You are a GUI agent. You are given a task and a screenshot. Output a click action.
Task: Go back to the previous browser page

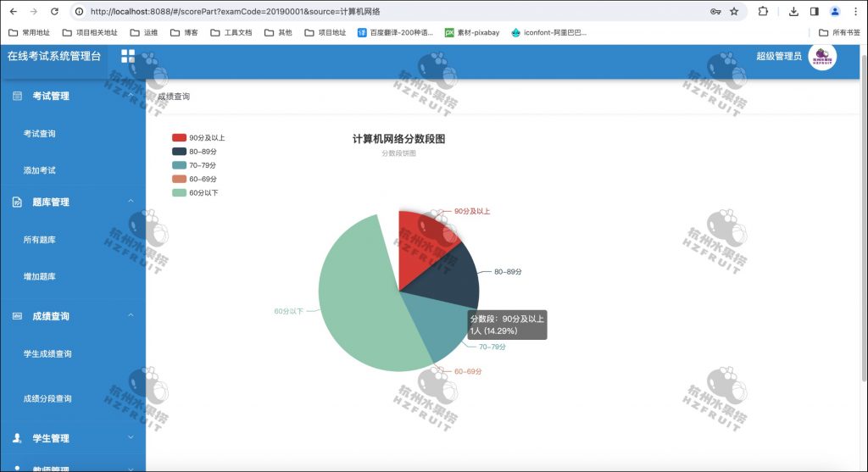point(14,11)
